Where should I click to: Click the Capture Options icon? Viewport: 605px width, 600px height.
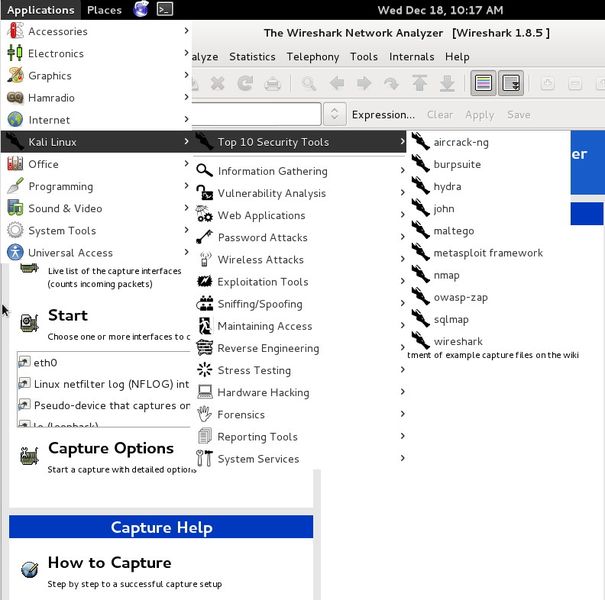29,456
